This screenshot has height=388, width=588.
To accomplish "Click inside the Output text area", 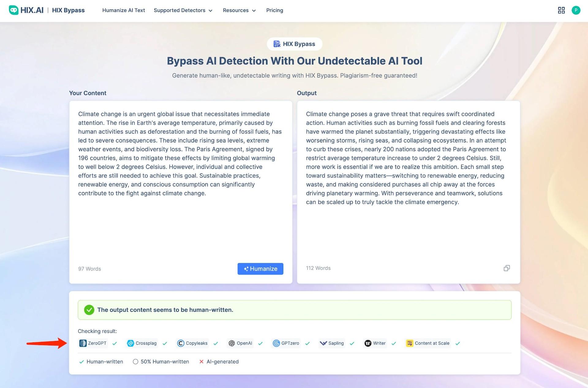I will (409, 192).
